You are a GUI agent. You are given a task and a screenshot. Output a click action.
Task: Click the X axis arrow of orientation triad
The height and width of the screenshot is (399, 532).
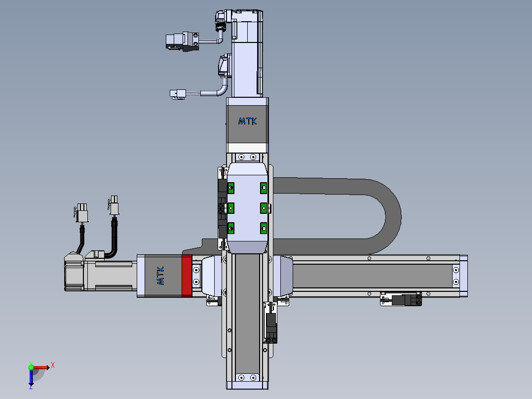(x=41, y=367)
